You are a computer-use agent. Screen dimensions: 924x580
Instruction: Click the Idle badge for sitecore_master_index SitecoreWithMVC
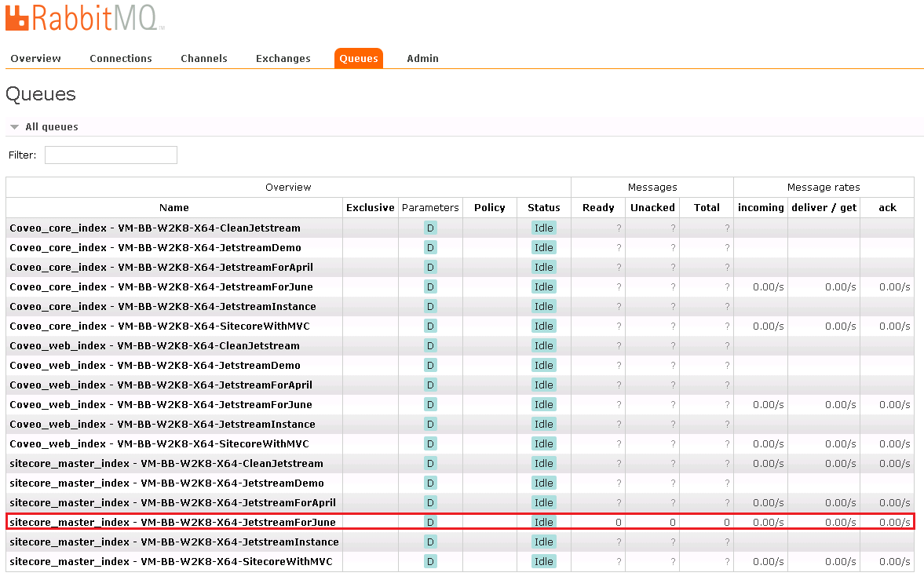click(543, 561)
